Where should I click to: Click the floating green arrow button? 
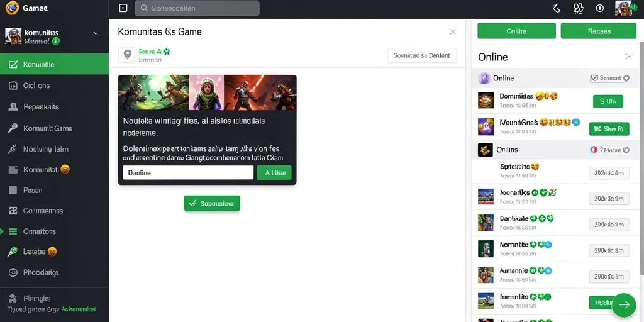click(x=623, y=305)
